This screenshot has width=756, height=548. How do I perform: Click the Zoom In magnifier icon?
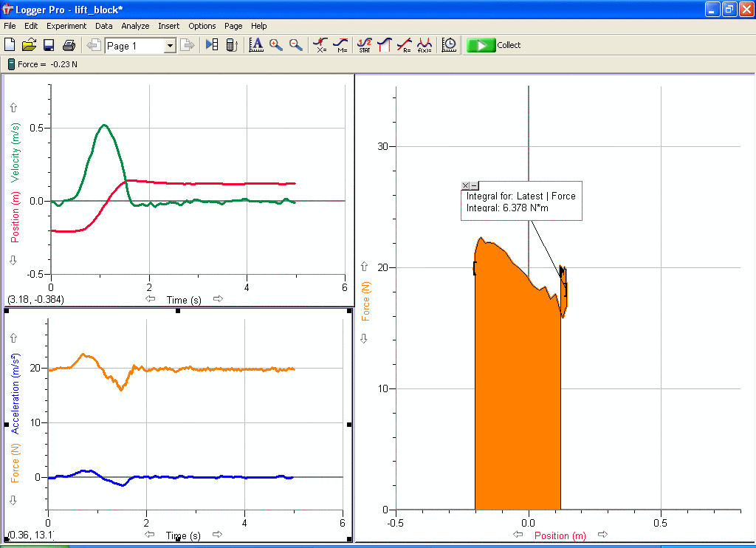pos(276,45)
